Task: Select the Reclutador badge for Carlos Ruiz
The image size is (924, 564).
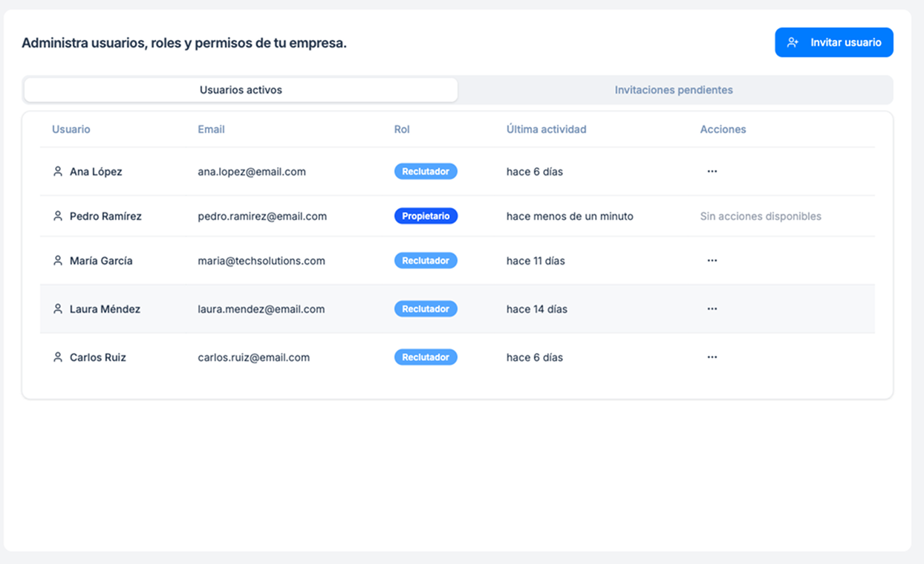Action: pos(426,357)
